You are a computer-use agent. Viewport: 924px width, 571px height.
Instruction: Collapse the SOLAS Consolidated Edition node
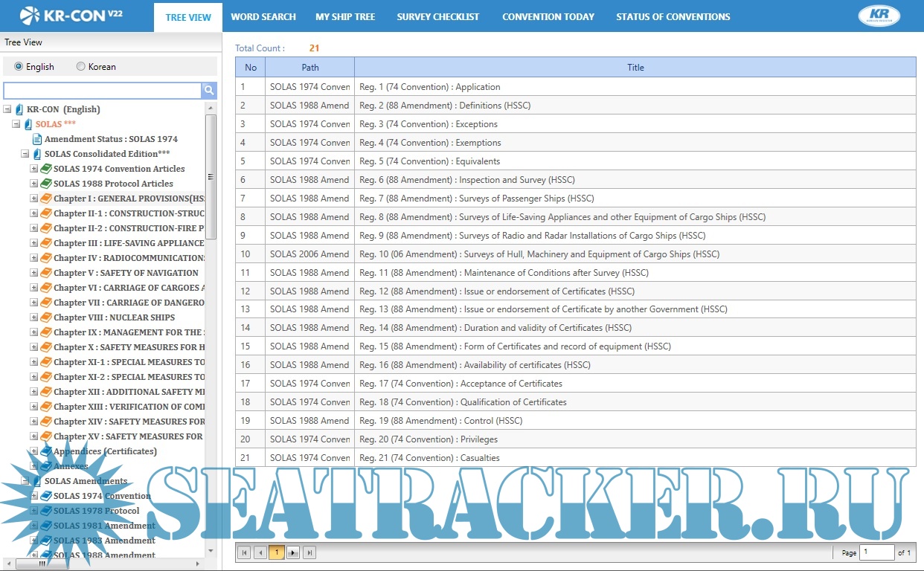[25, 154]
